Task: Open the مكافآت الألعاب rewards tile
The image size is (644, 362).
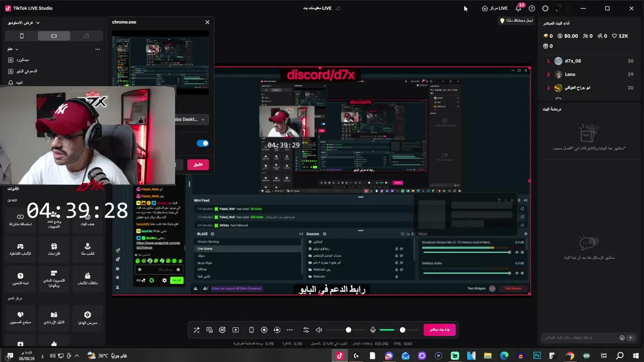Action: click(88, 279)
